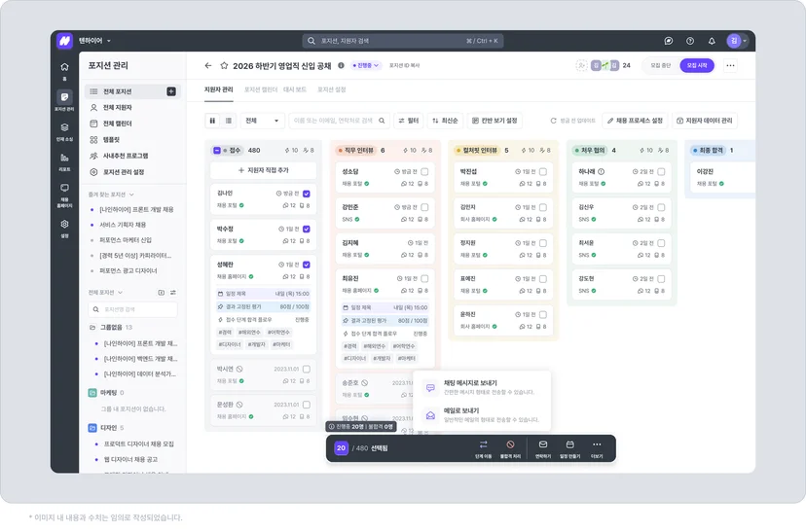Open 채용 프로세스 설정 button

[635, 121]
